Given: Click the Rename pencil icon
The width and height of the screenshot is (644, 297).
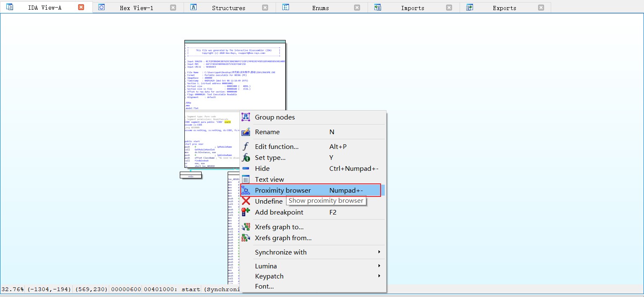Looking at the screenshot, I should click(246, 132).
